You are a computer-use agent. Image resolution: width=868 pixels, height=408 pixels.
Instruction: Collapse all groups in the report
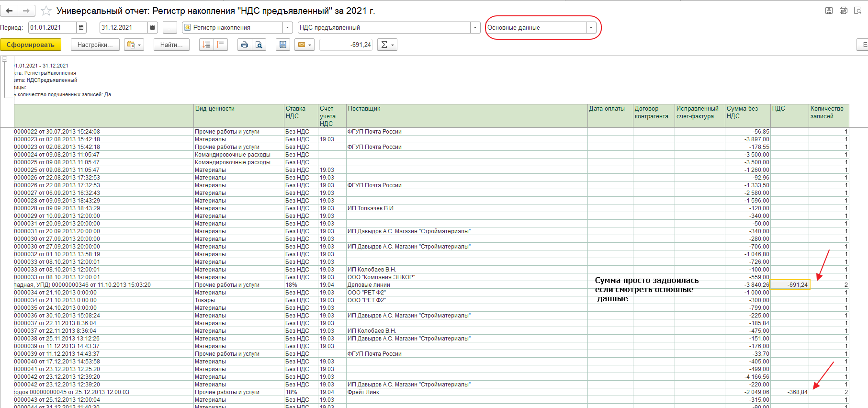220,45
